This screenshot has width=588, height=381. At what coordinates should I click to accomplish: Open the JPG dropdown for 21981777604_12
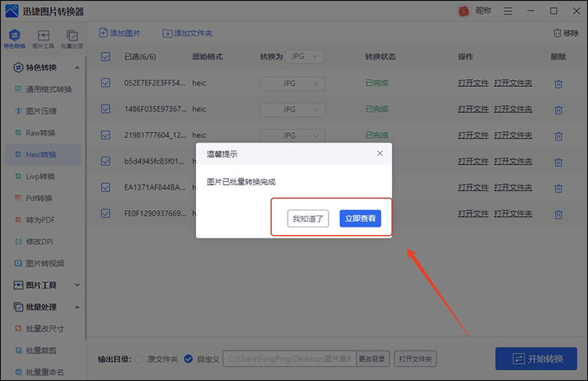(292, 136)
